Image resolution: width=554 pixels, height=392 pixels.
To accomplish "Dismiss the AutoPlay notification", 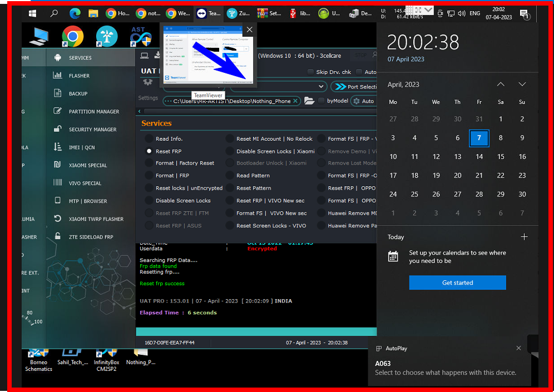I will point(518,348).
